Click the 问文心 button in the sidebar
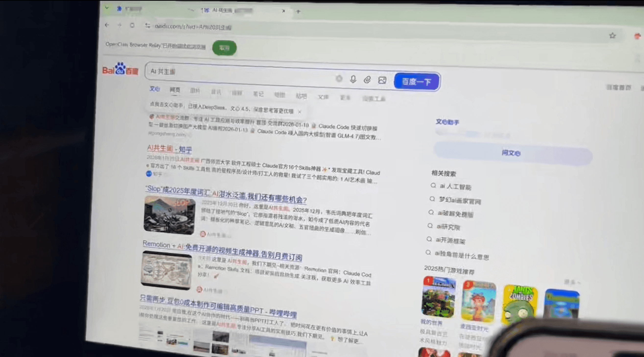This screenshot has height=357, width=644. [x=511, y=153]
